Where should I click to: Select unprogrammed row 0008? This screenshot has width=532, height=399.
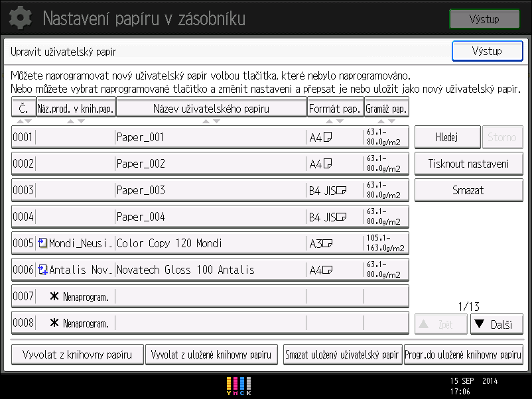[210, 322]
